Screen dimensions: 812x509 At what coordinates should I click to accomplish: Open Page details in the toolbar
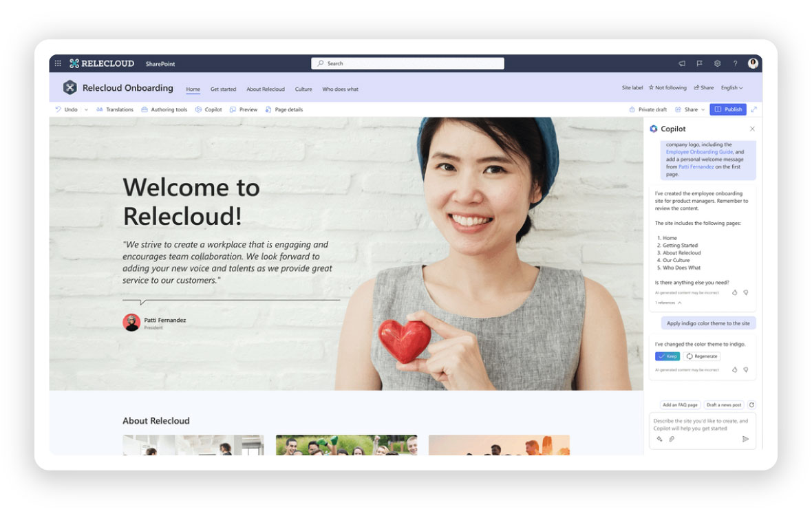[x=284, y=109]
